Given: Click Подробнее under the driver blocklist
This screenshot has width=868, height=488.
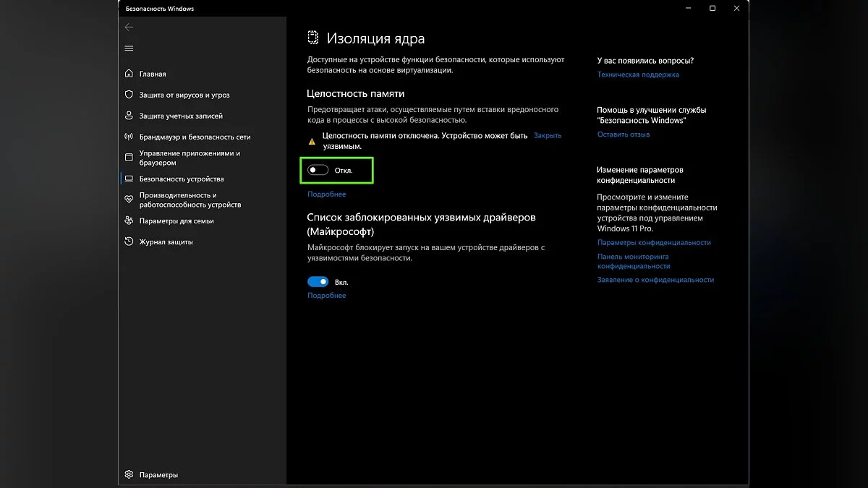Looking at the screenshot, I should pyautogui.click(x=327, y=295).
